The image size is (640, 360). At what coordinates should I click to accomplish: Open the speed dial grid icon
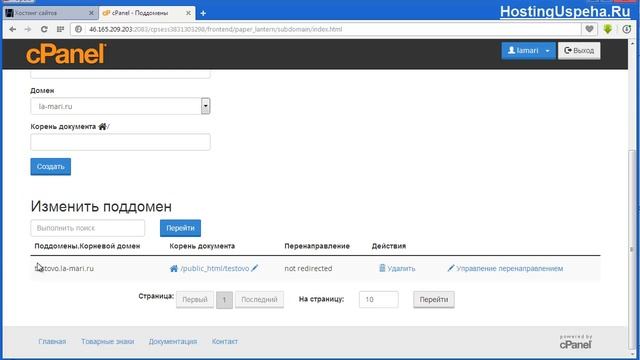pyautogui.click(x=60, y=29)
